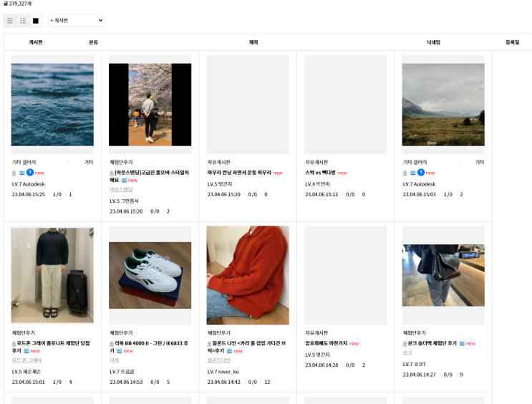Image resolution: width=532 pixels, height=404 pixels.
Task: Open the rover_ko cardigan review post title
Action: tap(246, 347)
